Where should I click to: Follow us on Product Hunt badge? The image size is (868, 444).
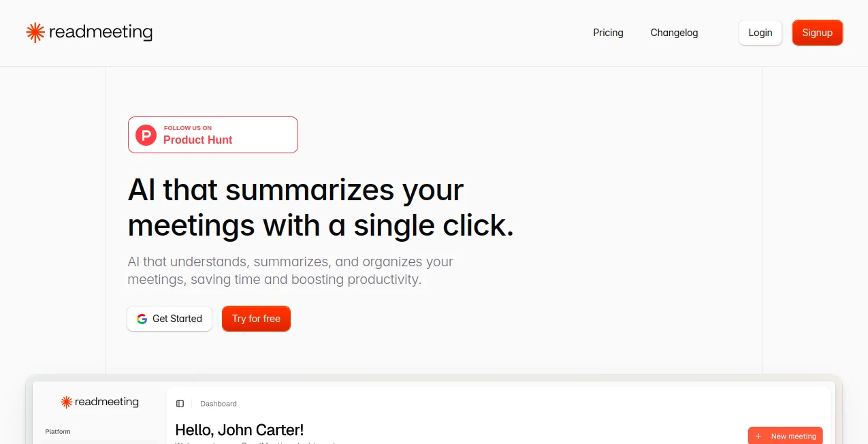212,134
